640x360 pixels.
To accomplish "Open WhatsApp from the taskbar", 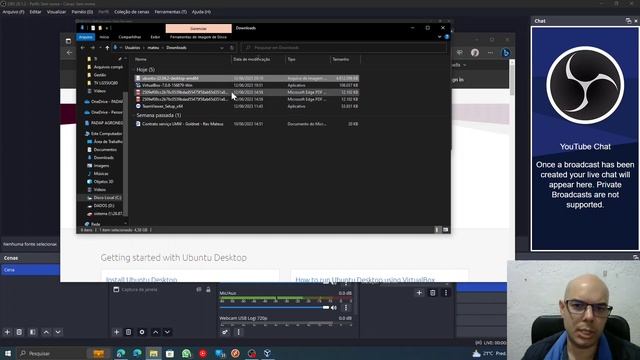I will (187, 353).
